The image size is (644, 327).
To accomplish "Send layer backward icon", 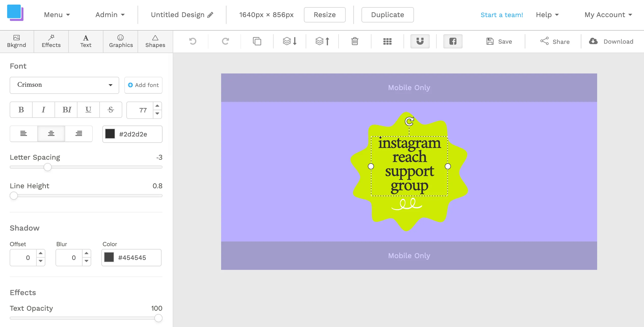I will [290, 41].
